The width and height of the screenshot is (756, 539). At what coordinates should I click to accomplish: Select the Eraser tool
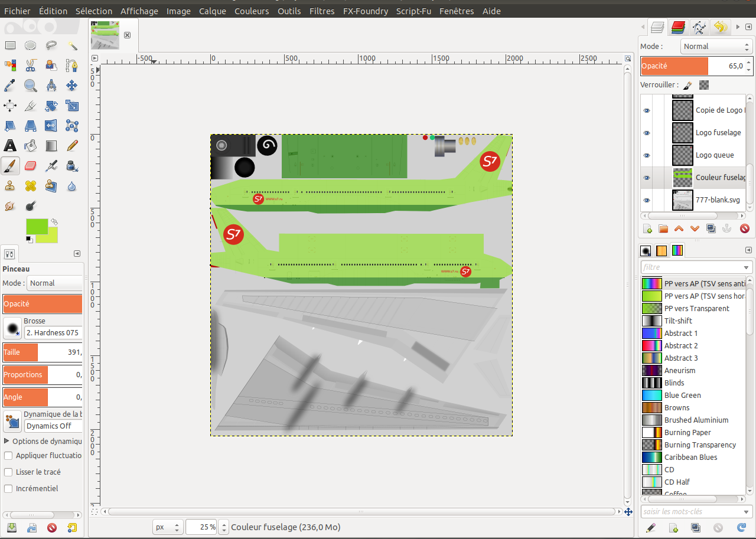tap(31, 166)
